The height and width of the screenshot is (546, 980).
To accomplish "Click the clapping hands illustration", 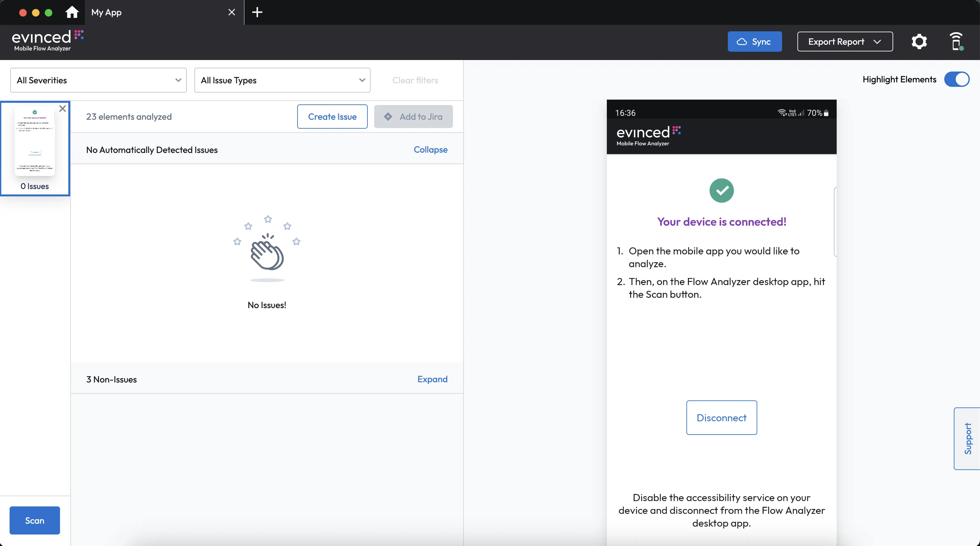I will [x=267, y=248].
